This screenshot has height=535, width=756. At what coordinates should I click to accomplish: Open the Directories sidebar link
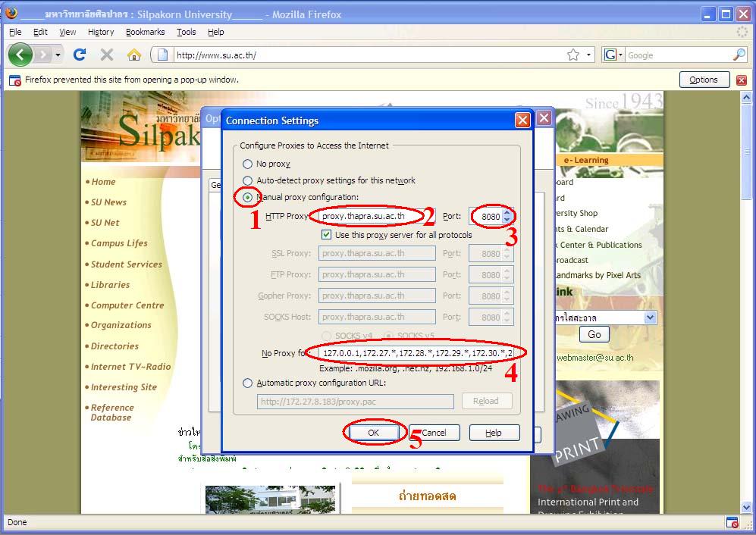click(114, 346)
